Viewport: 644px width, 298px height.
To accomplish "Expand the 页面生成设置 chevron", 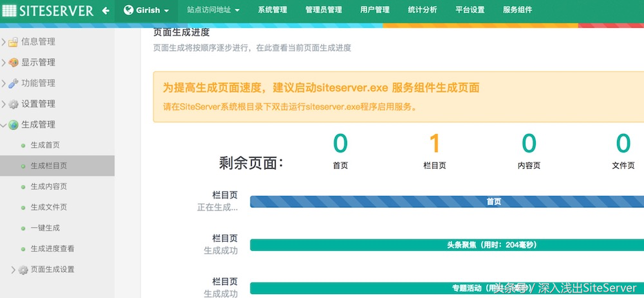I will click(13, 270).
